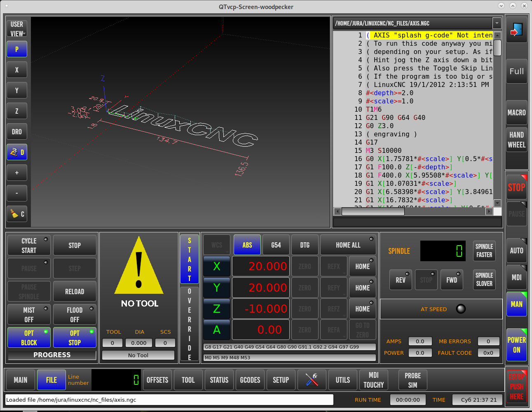Open the USER VIEW dropdown
This screenshot has width=532, height=412.
click(x=17, y=29)
